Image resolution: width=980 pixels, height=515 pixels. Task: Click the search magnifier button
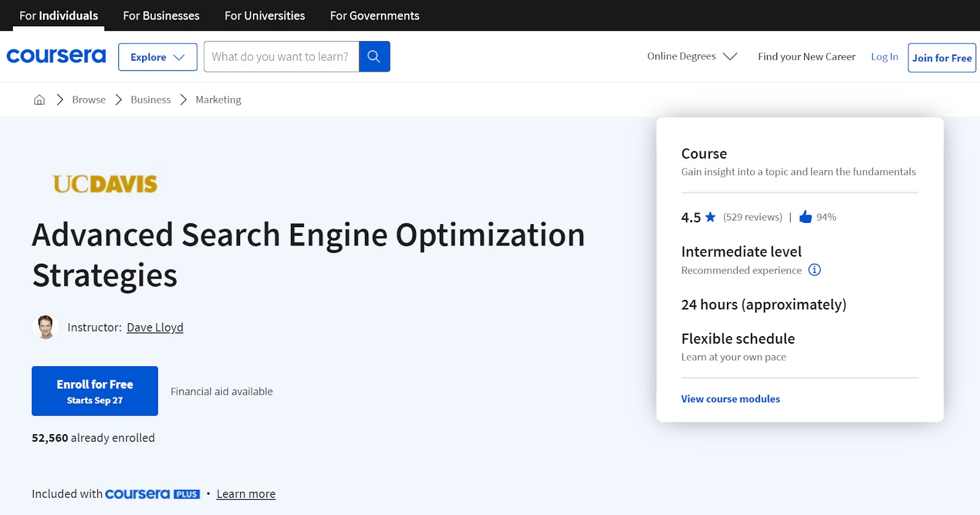(x=374, y=56)
